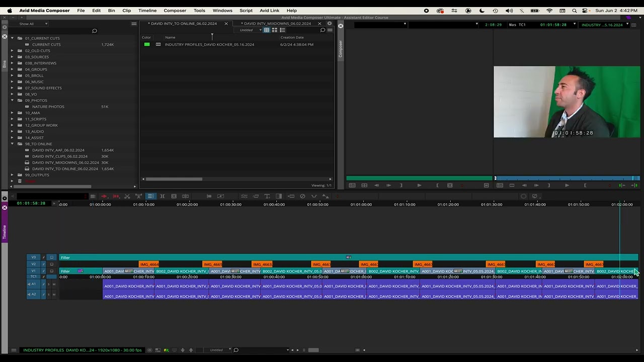
Task: Close the DAVID INTV_TO ONLINE_06.02.2024 tab
Action: [226, 24]
